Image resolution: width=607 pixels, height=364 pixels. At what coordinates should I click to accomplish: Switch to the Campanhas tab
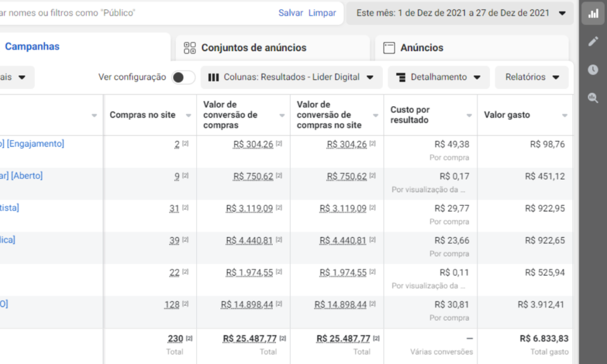pos(32,46)
